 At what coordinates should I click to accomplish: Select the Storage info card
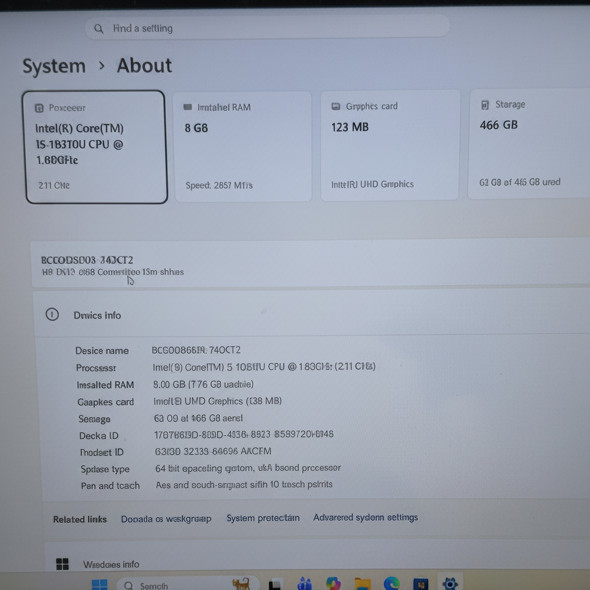529,144
